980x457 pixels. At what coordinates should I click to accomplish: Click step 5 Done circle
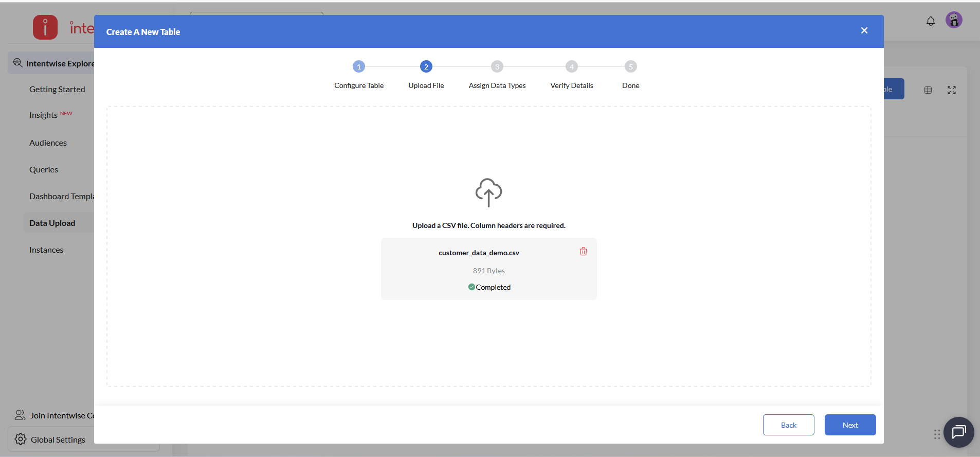coord(631,66)
